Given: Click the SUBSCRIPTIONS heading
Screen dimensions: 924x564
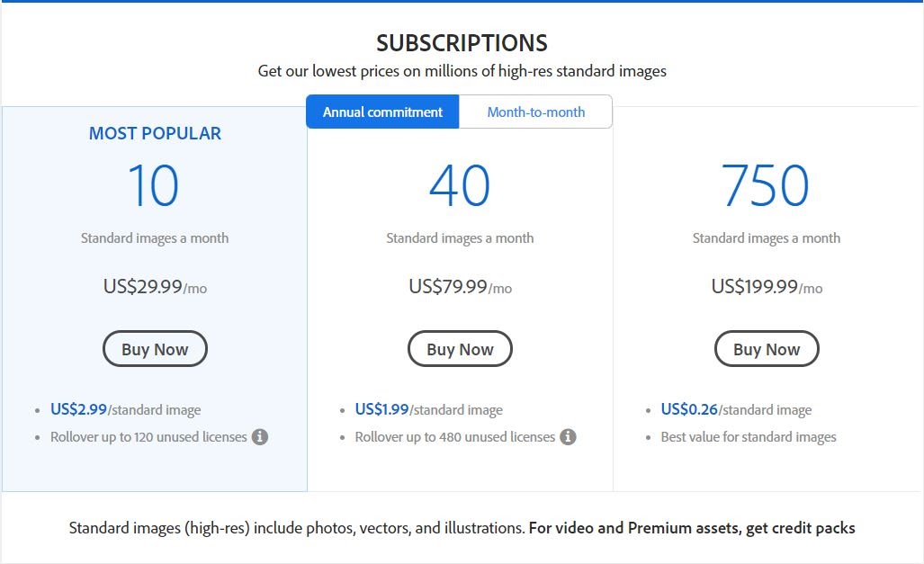Looking at the screenshot, I should (x=462, y=43).
